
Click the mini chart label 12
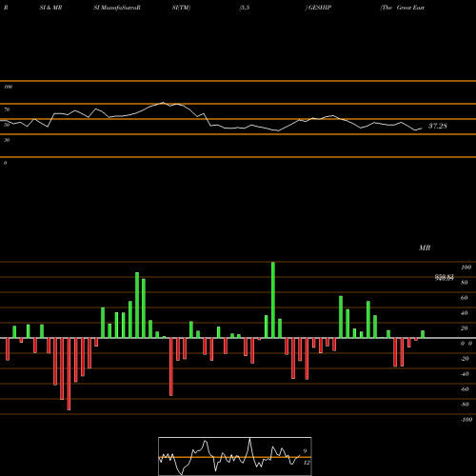307,463
